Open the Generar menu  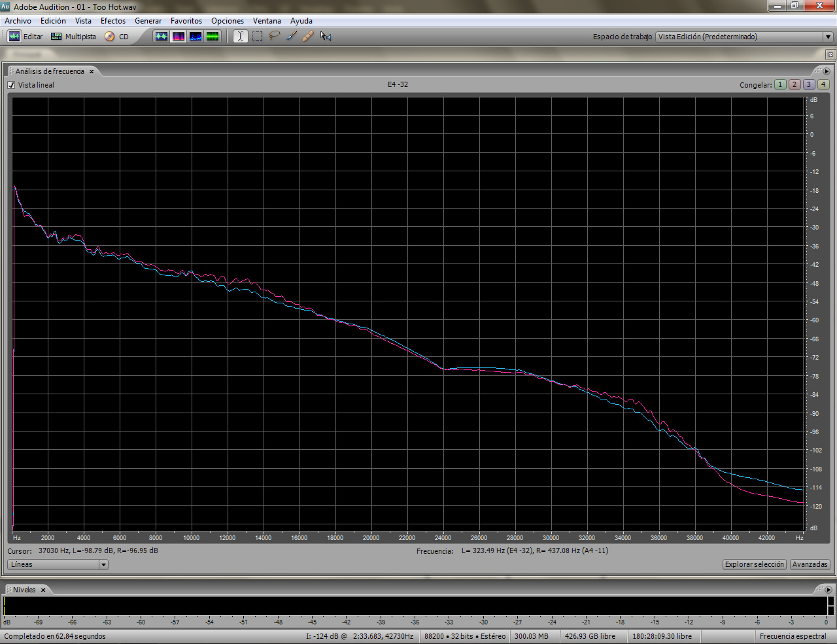click(148, 21)
